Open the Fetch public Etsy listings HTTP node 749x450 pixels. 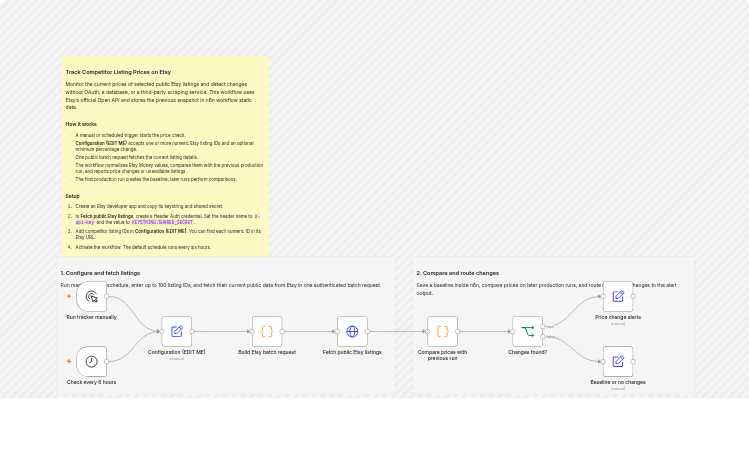(x=352, y=331)
